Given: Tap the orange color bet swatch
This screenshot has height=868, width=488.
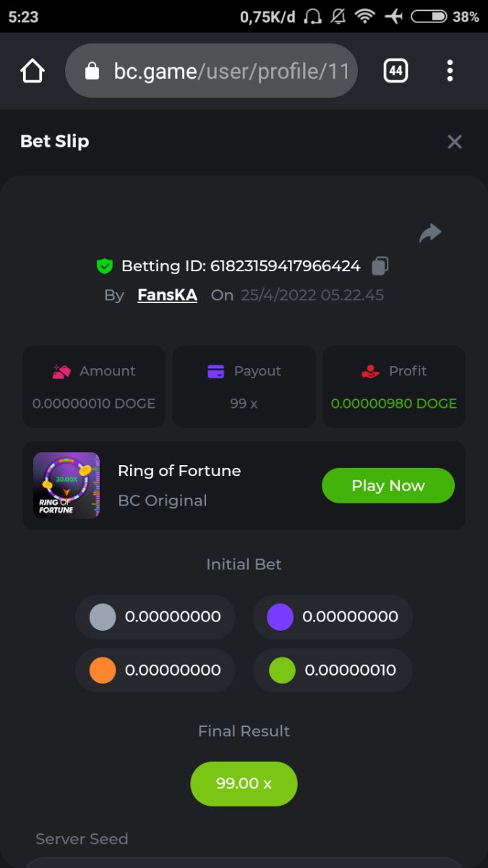Looking at the screenshot, I should (103, 671).
